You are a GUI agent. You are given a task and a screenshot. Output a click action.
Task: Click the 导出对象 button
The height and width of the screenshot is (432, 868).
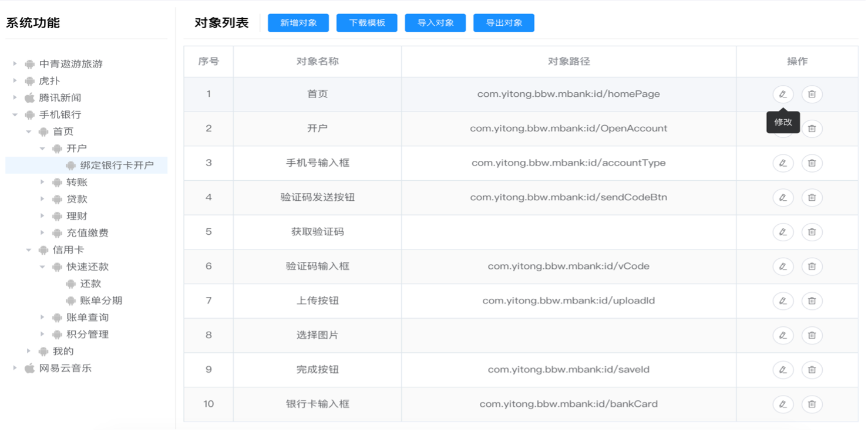click(504, 23)
